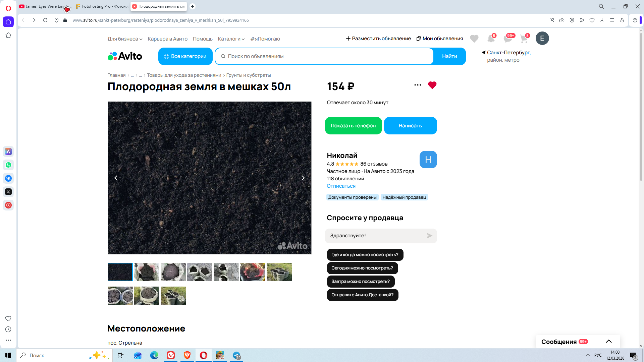Click the Написать button
Viewport: 644px width, 362px height.
pyautogui.click(x=410, y=126)
